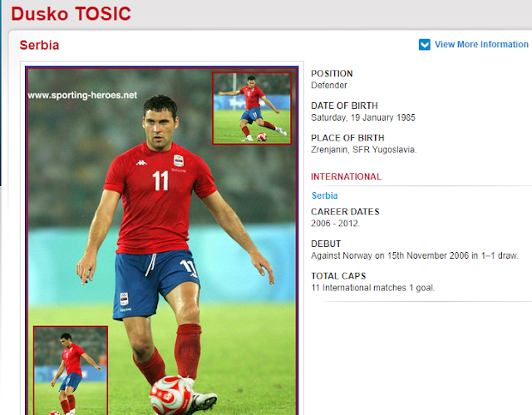Select the top-right inset photo of player kicking

tap(252, 108)
